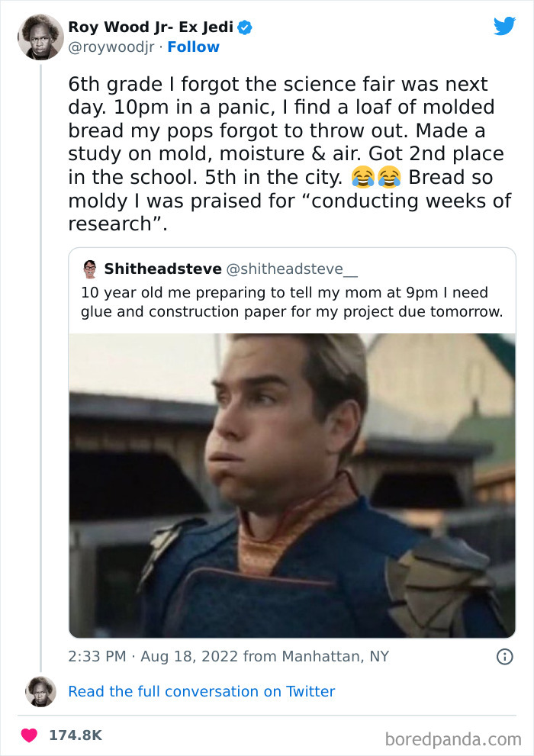Click the boredpanda.com watermark
This screenshot has height=756, width=534.
coord(455,738)
